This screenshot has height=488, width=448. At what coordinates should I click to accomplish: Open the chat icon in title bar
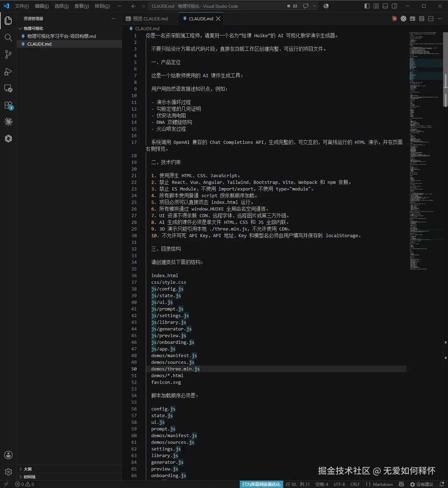coord(306,6)
